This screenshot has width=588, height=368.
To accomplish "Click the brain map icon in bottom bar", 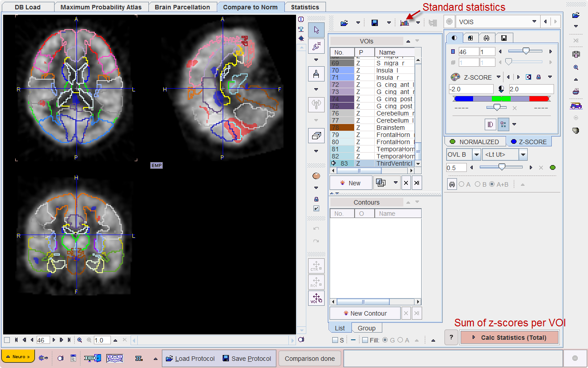I will 114,358.
